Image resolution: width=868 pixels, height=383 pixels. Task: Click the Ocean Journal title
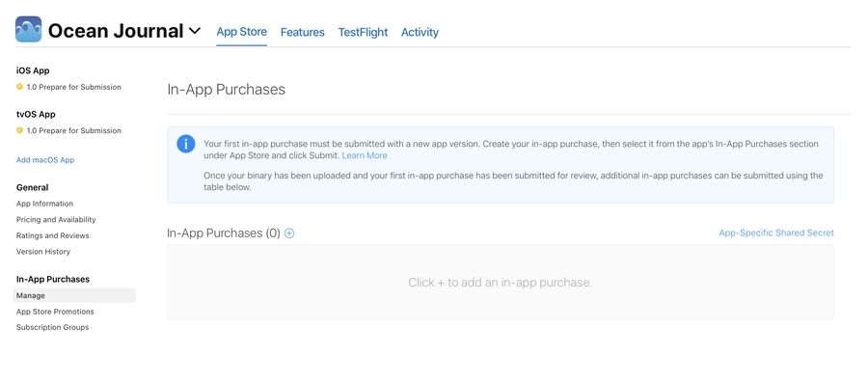point(115,31)
